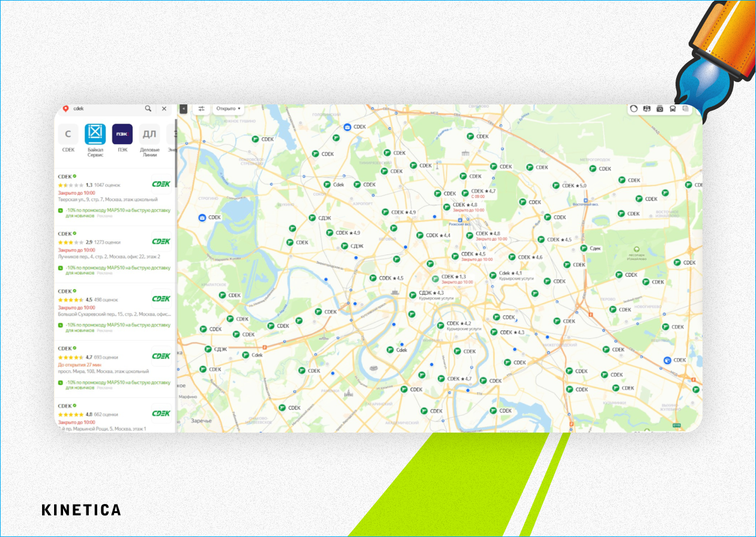Open the CDEK result on просп. Мира, 108

(x=115, y=368)
